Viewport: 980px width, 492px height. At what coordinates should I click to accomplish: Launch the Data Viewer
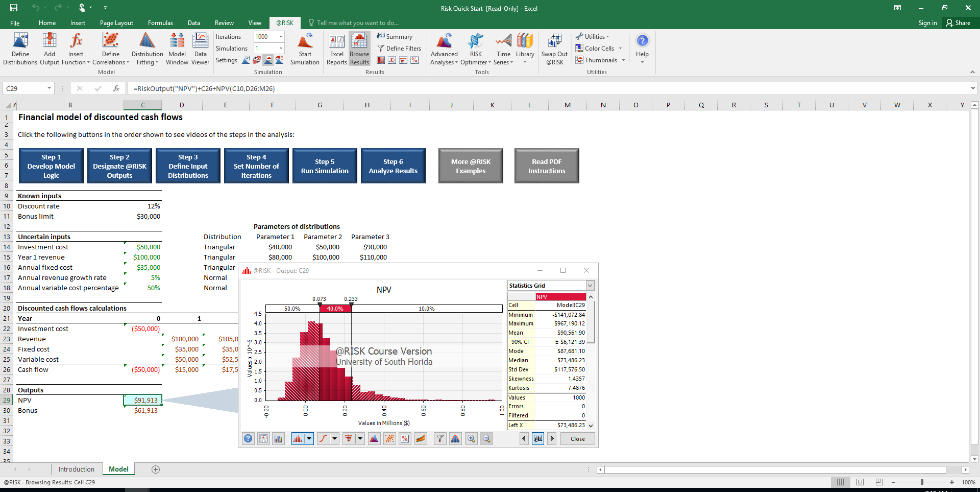(200, 49)
